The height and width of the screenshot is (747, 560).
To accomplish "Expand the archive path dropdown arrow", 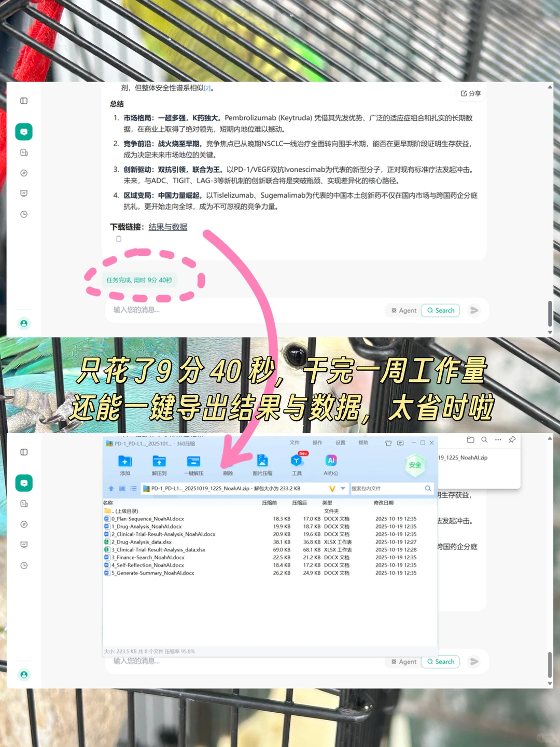I will point(343,488).
